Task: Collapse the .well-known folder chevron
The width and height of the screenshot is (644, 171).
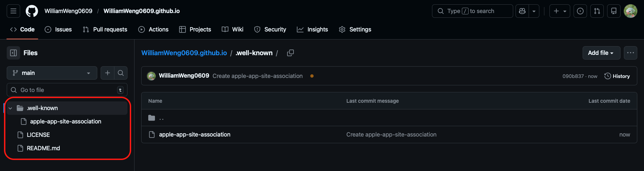Action: [10, 108]
